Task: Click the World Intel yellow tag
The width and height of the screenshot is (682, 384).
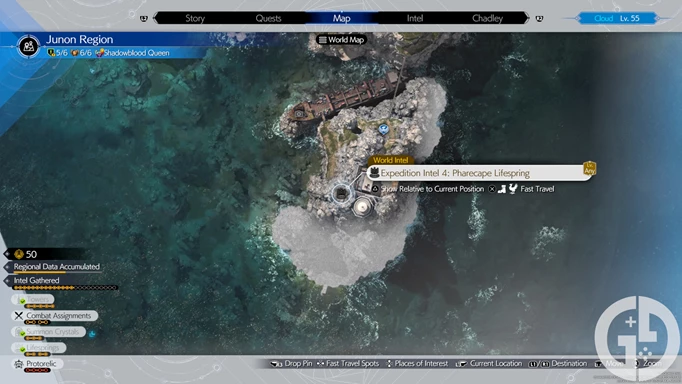Action: 390,160
